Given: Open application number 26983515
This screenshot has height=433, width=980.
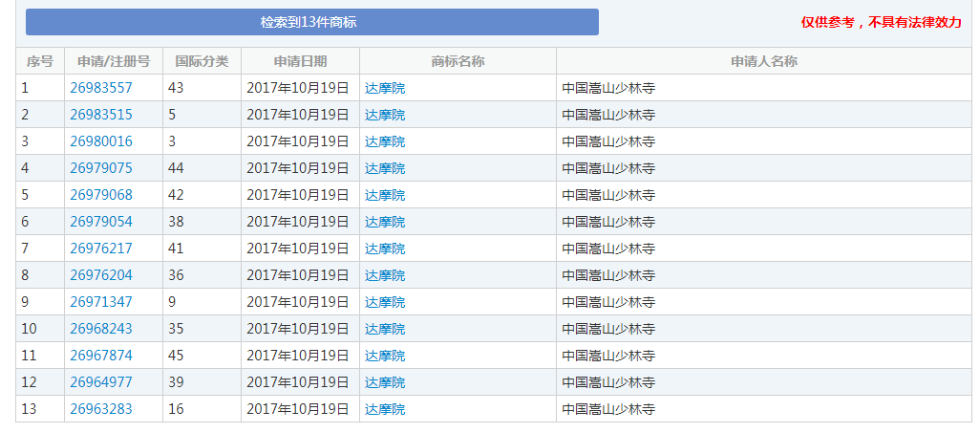Looking at the screenshot, I should pos(101,115).
